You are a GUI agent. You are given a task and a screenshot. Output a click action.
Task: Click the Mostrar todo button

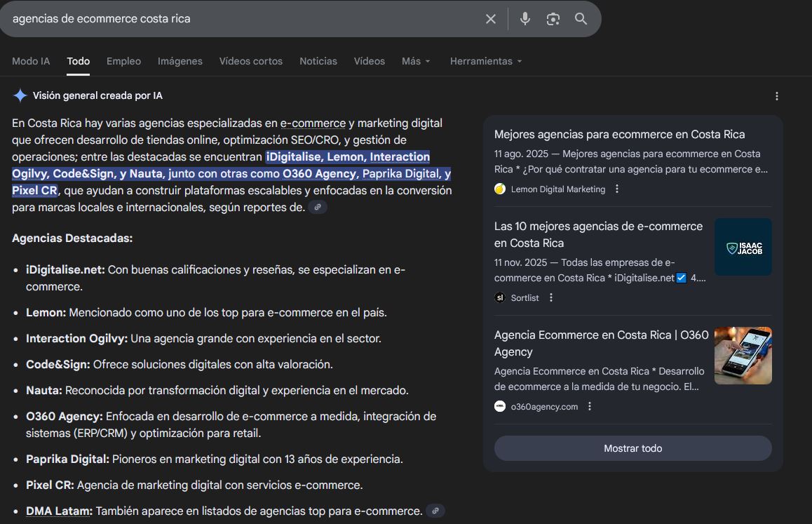(632, 448)
